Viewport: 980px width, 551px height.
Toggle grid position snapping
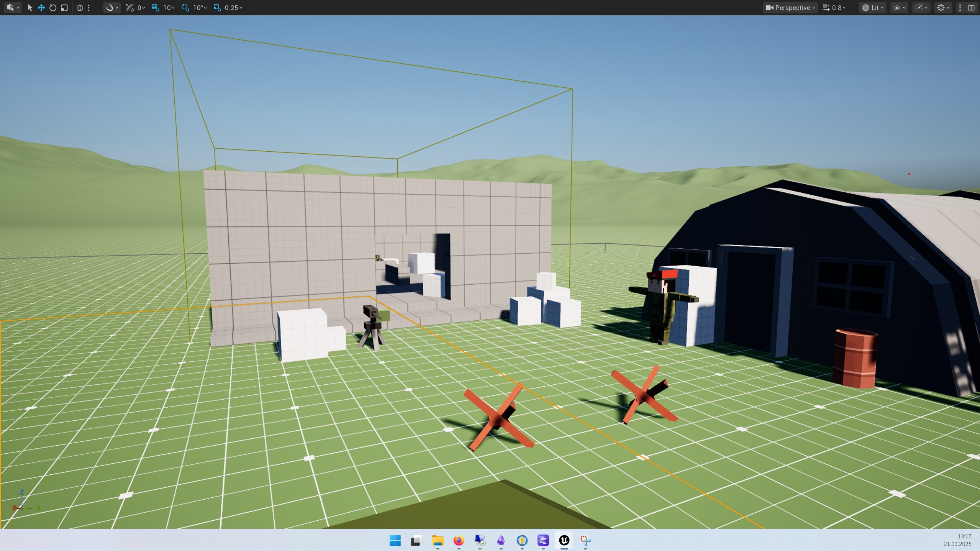[156, 8]
